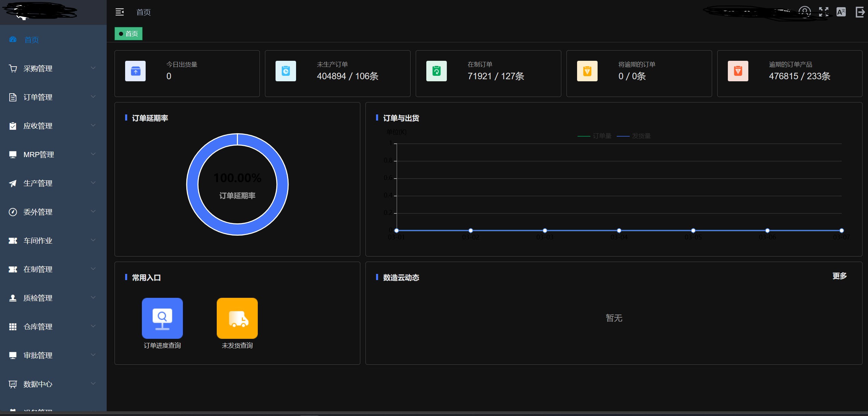Viewport: 868px width, 416px height.
Task: Click the 订单进度查询 label
Action: [162, 346]
